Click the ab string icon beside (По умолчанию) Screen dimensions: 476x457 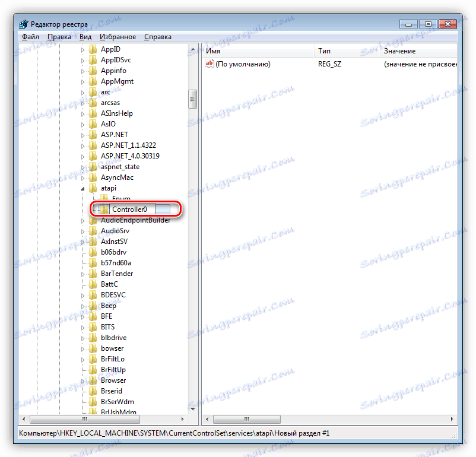coord(209,64)
